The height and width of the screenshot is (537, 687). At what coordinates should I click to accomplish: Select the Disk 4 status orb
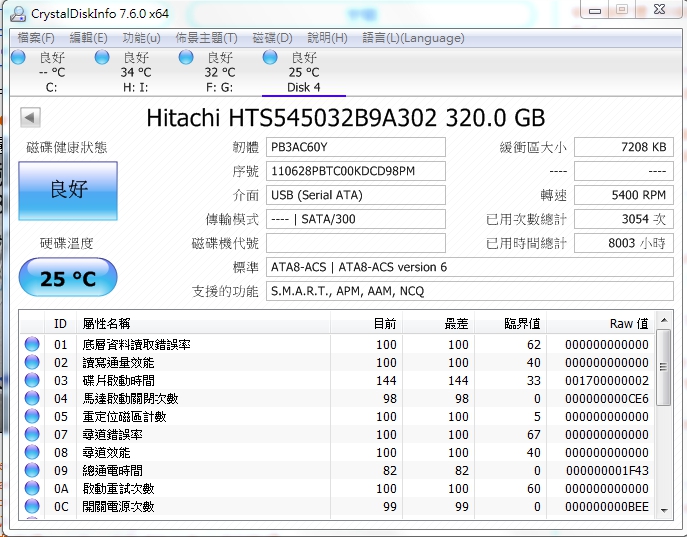(270, 57)
